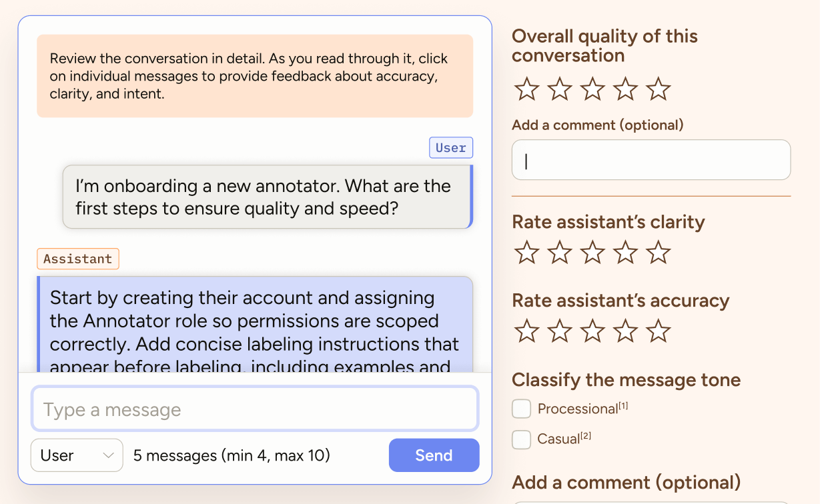Click the Send button
This screenshot has height=504, width=820.
(434, 455)
